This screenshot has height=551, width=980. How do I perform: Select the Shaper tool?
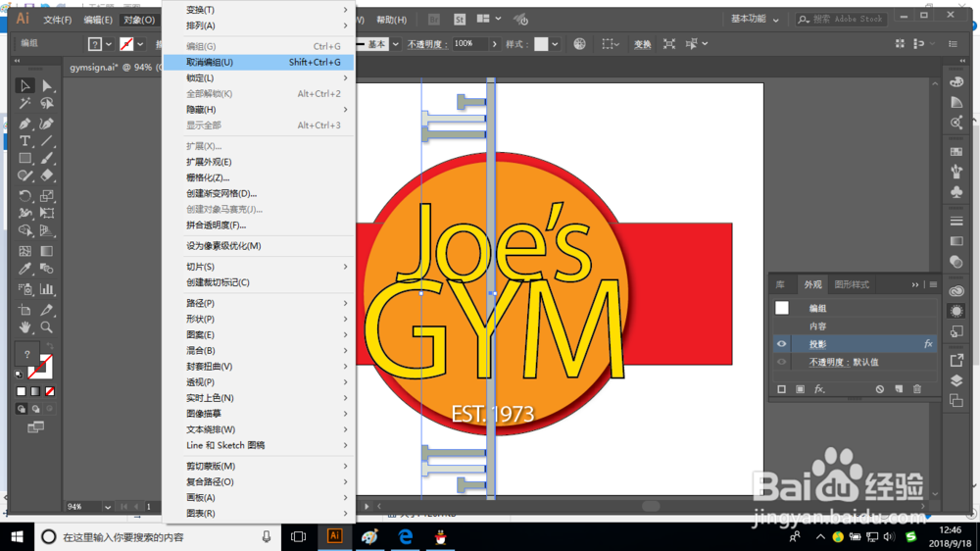coord(25,175)
